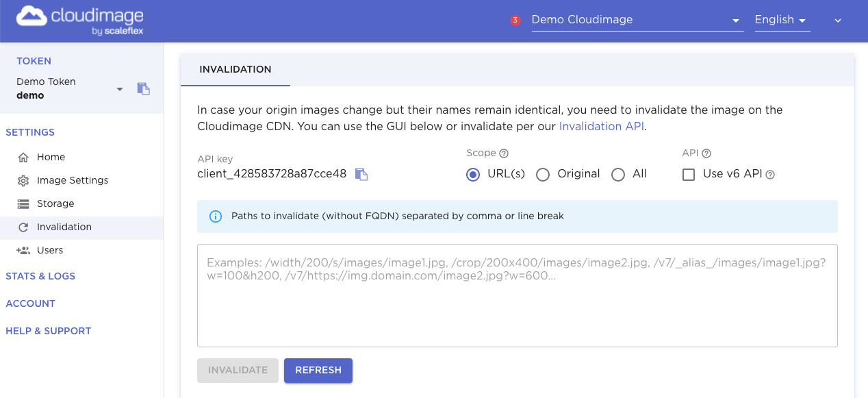Select the Original scope radio button
Screen dimensions: 868x398
pos(543,175)
